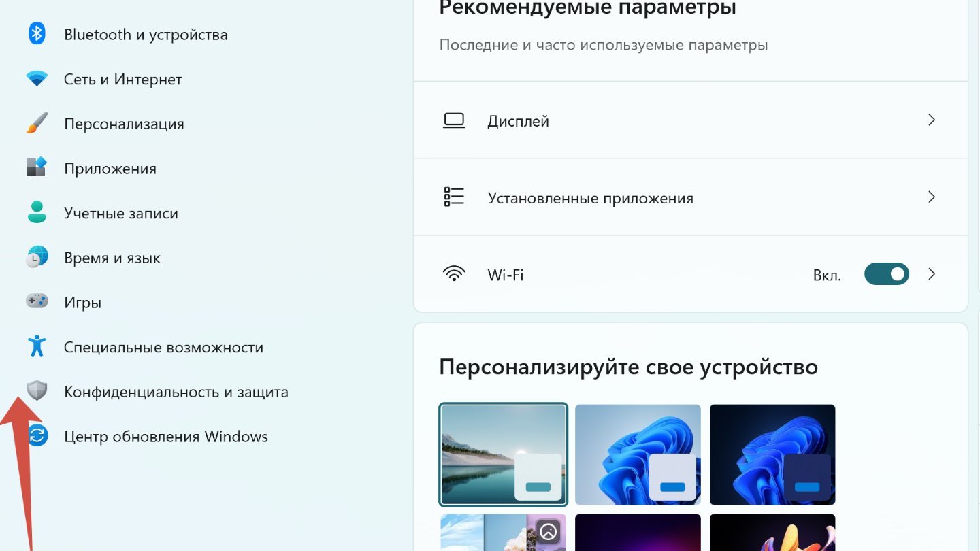Screen dimensions: 980x551
Task: Expand Wi-Fi row chevron arrow
Action: (932, 274)
